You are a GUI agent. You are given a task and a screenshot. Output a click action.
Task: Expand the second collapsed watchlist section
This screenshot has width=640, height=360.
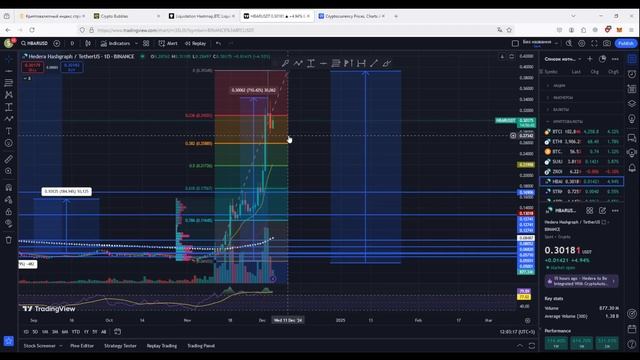click(x=548, y=98)
